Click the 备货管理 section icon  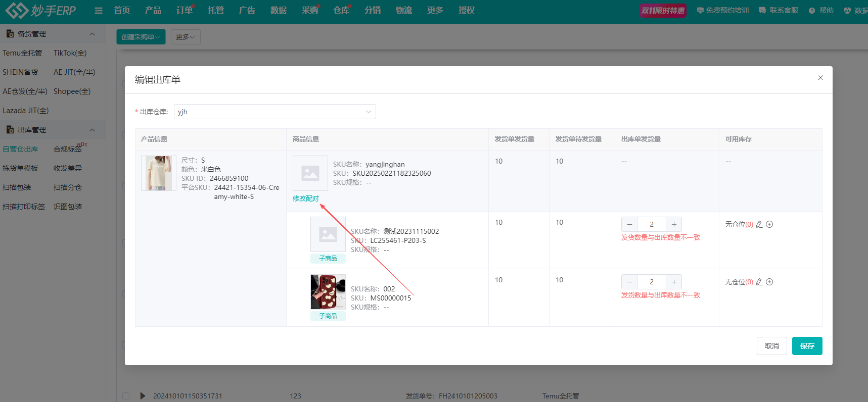tap(10, 34)
